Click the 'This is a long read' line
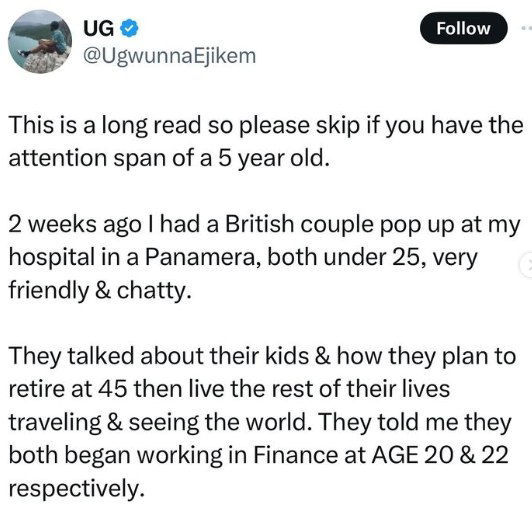Screen dimensions: 532x518 click(266, 125)
